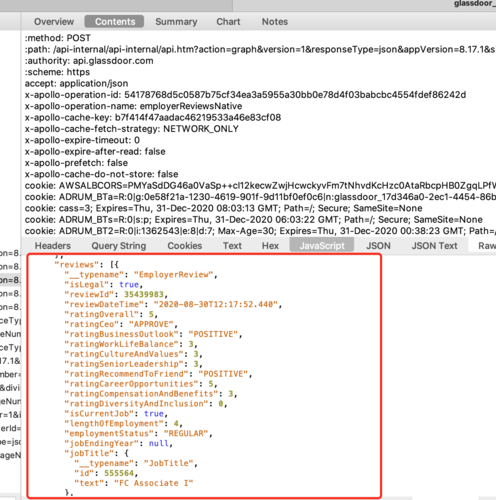Click the ':method: POST' header line
This screenshot has width=496, height=500.
click(x=58, y=38)
